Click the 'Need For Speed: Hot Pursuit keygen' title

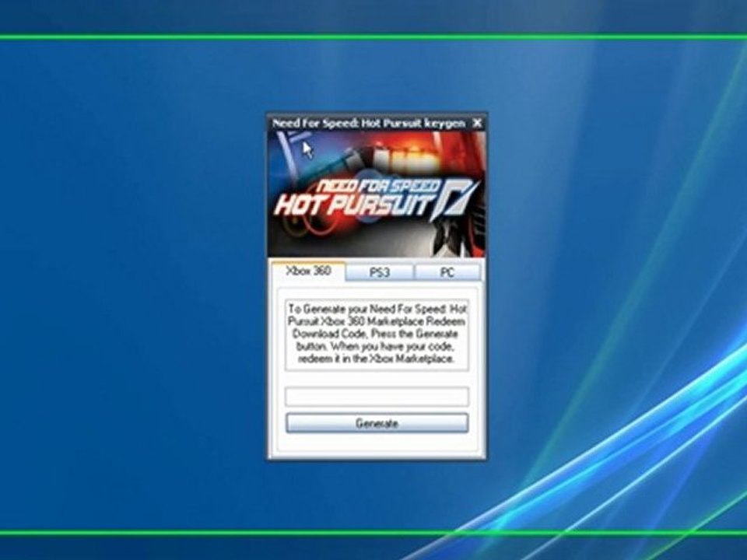368,124
